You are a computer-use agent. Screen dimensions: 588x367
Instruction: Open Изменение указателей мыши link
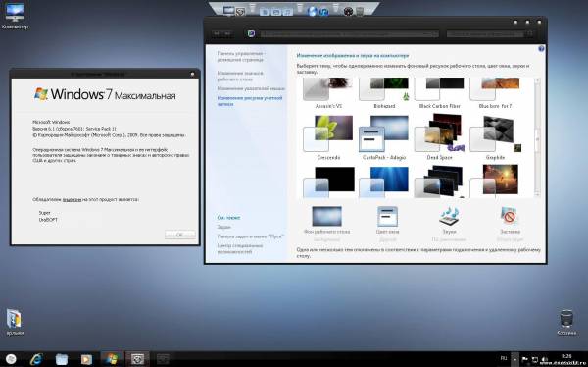point(251,88)
